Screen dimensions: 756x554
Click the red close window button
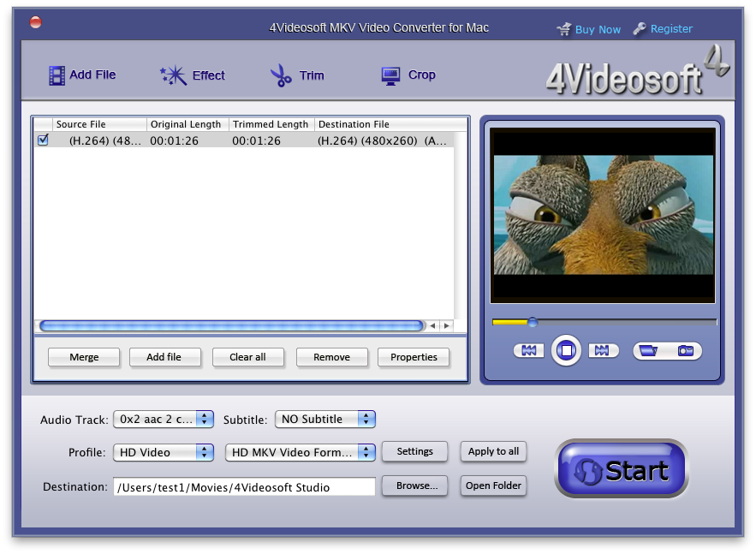36,22
